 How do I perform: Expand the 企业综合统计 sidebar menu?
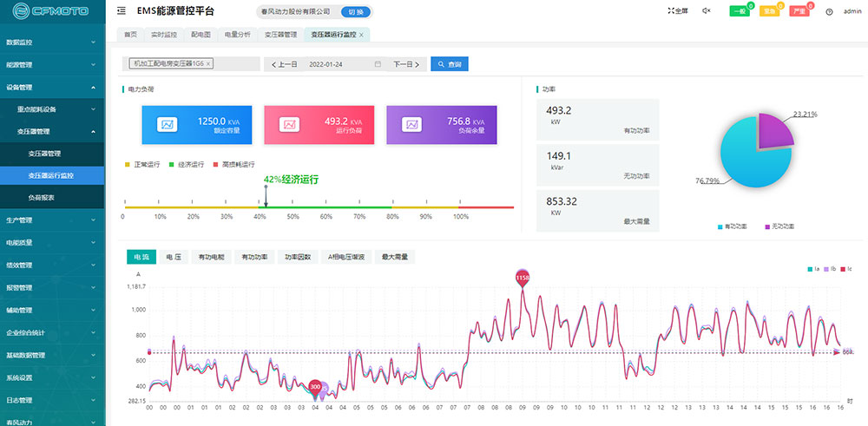coord(52,332)
